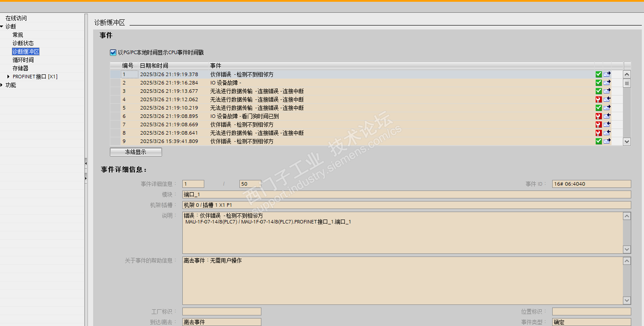
Task: Click the help information box scroll-down arrow
Action: 627,300
